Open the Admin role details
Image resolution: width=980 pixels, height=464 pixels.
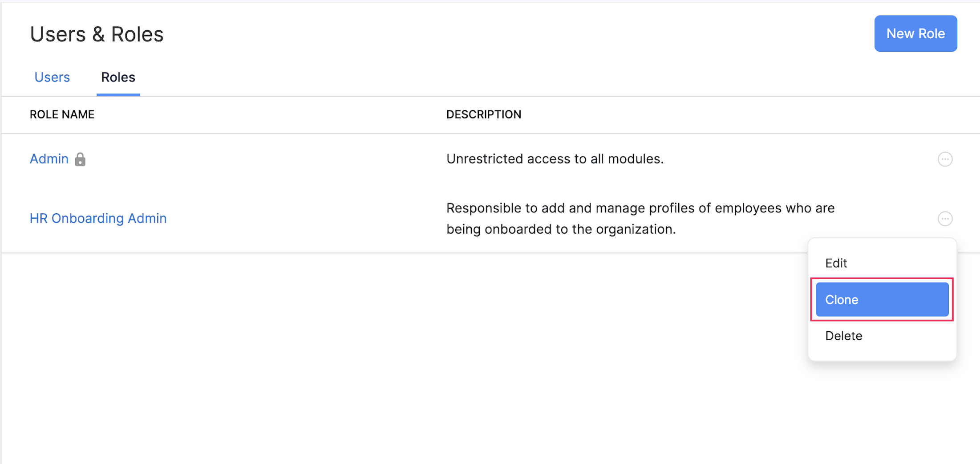[x=49, y=159]
